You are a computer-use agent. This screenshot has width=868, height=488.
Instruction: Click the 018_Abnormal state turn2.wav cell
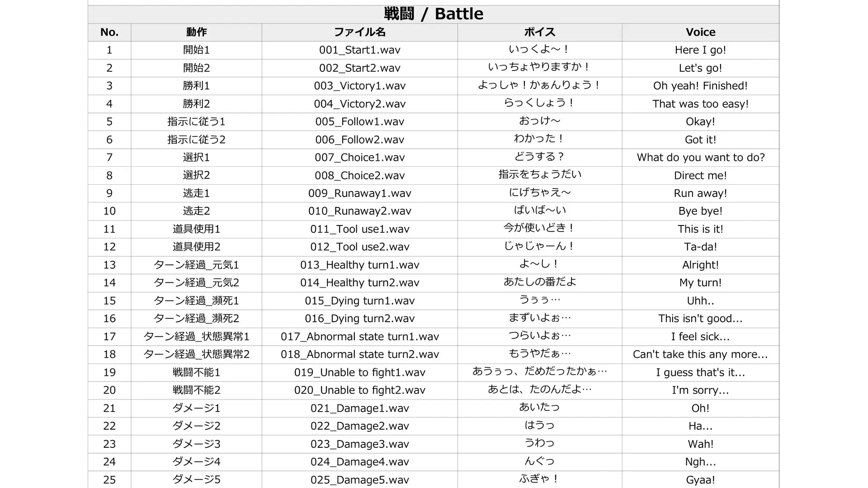click(359, 354)
